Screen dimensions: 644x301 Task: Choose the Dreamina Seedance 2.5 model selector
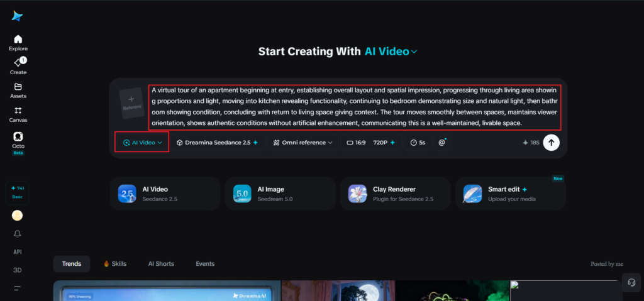tap(217, 143)
